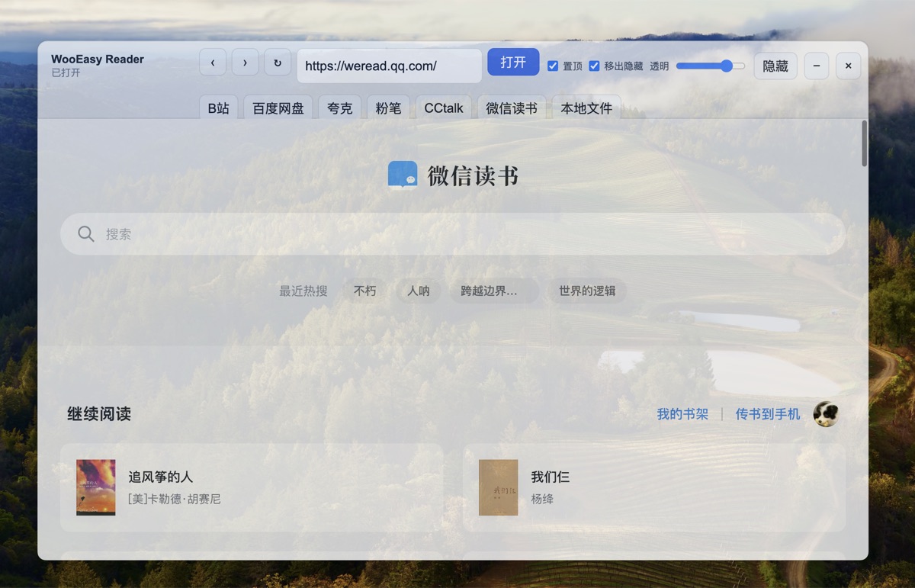The height and width of the screenshot is (588, 915).
Task: Select the hot search 世界的逻辑
Action: 587,291
